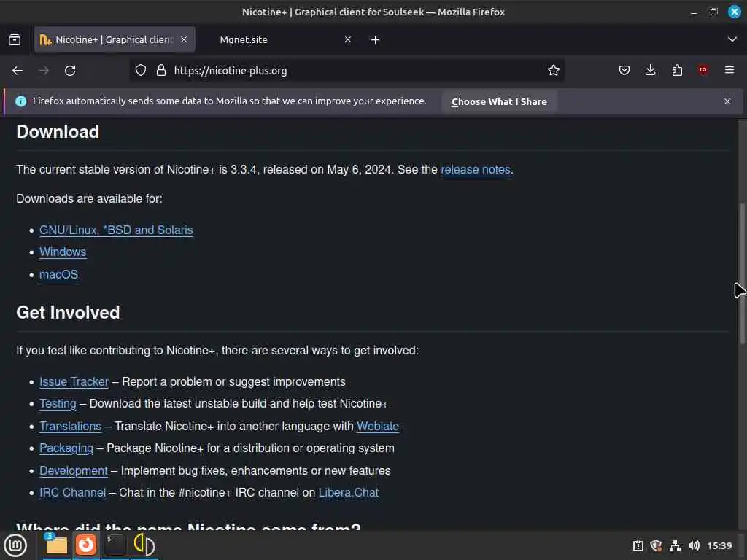
Task: Open the 15:39 clock
Action: click(x=719, y=545)
